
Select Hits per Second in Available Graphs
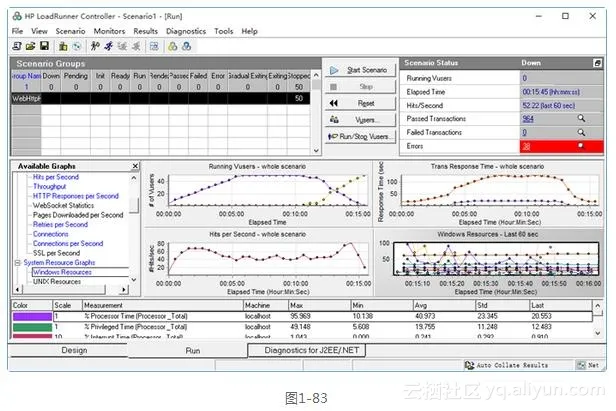point(56,177)
